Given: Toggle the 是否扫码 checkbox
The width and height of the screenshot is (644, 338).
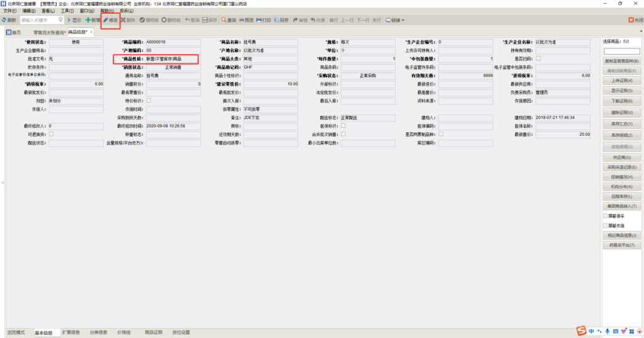Looking at the screenshot, I should (538, 59).
